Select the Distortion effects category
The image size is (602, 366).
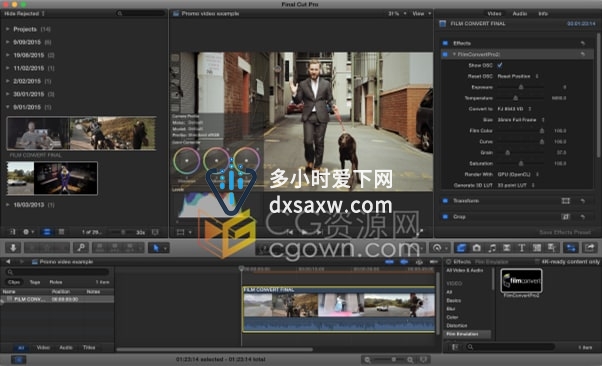[x=456, y=326]
